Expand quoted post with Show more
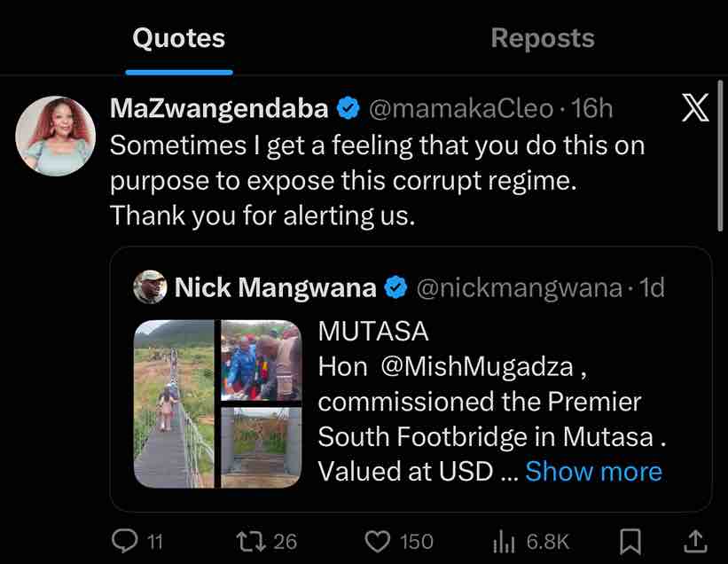Viewport: 728px width, 564px height. pos(593,471)
